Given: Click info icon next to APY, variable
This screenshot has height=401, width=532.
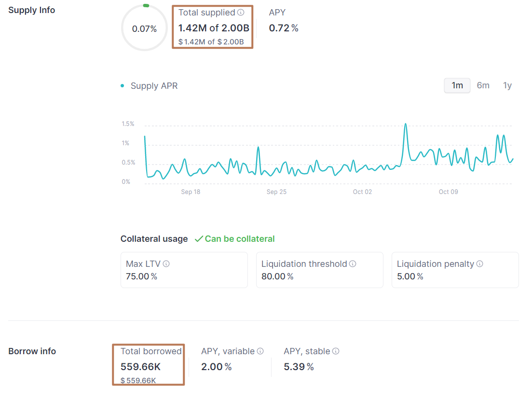Looking at the screenshot, I should click(260, 351).
